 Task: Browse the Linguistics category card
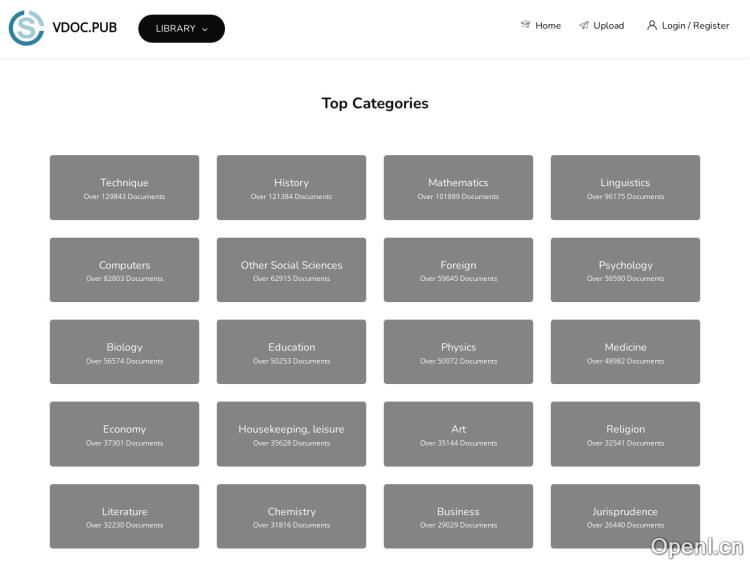point(625,188)
